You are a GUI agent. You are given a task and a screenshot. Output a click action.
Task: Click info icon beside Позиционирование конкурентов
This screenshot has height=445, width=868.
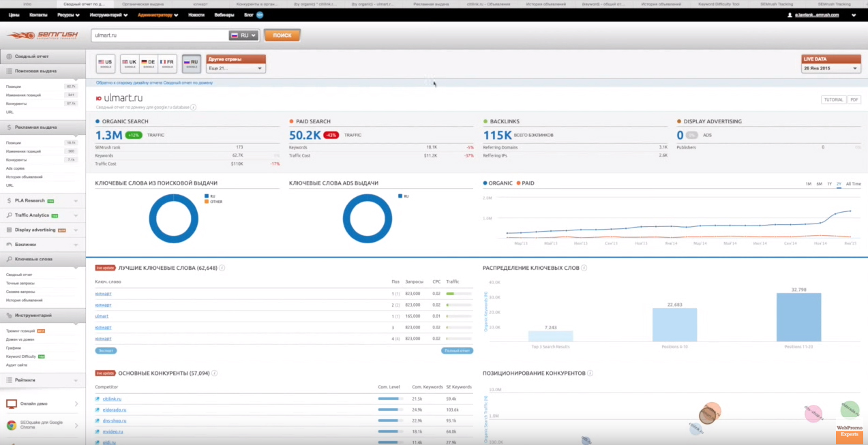coord(590,373)
